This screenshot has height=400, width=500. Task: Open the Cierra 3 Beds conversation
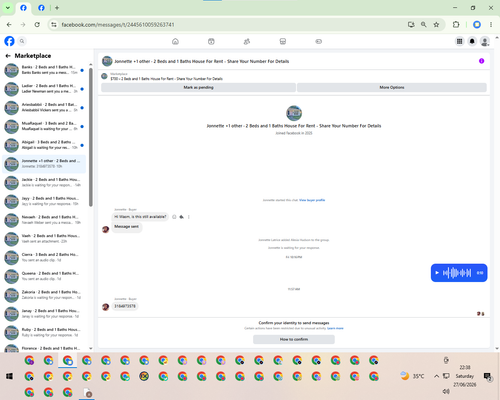pyautogui.click(x=44, y=257)
